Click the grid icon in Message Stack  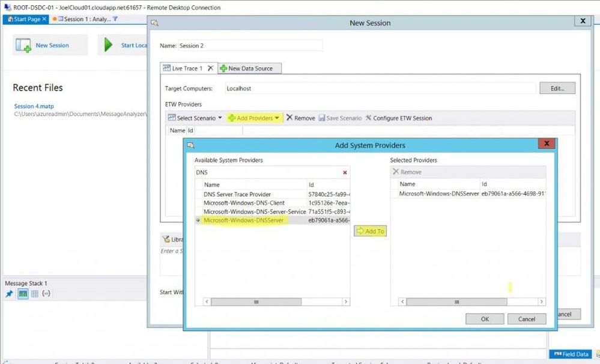(x=34, y=294)
